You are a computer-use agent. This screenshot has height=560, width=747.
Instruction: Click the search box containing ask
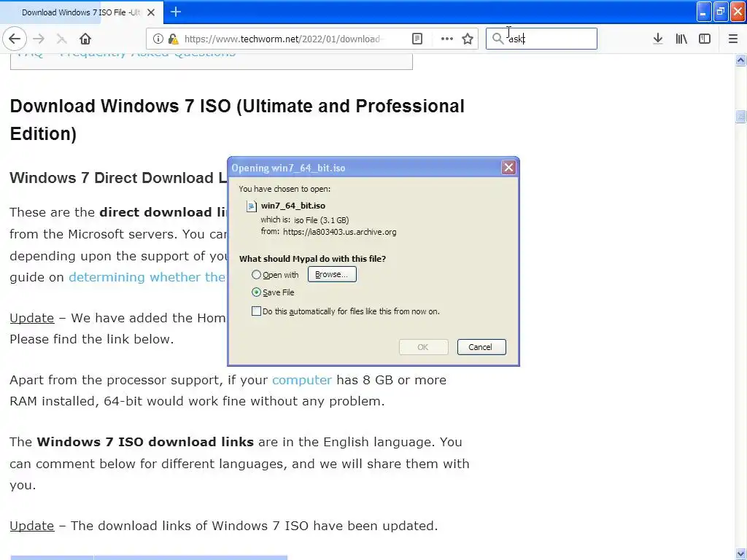(x=541, y=39)
